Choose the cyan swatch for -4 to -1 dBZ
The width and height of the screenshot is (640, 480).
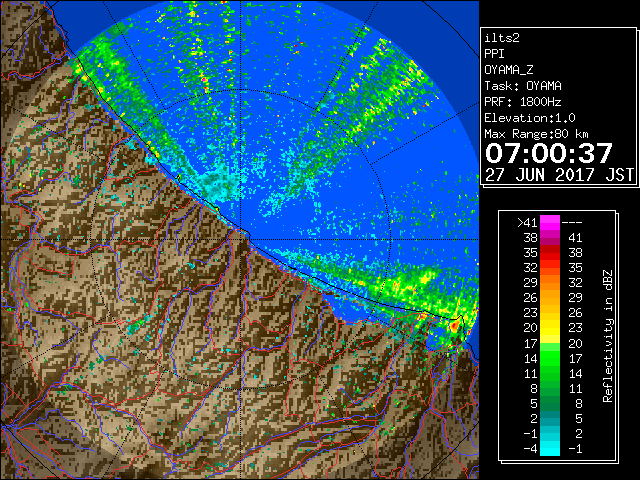pos(550,449)
